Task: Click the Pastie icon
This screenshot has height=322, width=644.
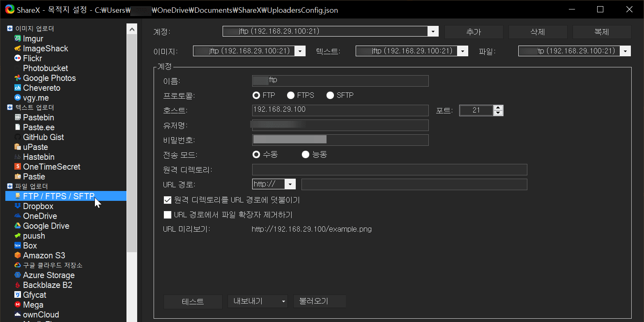Action: tap(18, 177)
